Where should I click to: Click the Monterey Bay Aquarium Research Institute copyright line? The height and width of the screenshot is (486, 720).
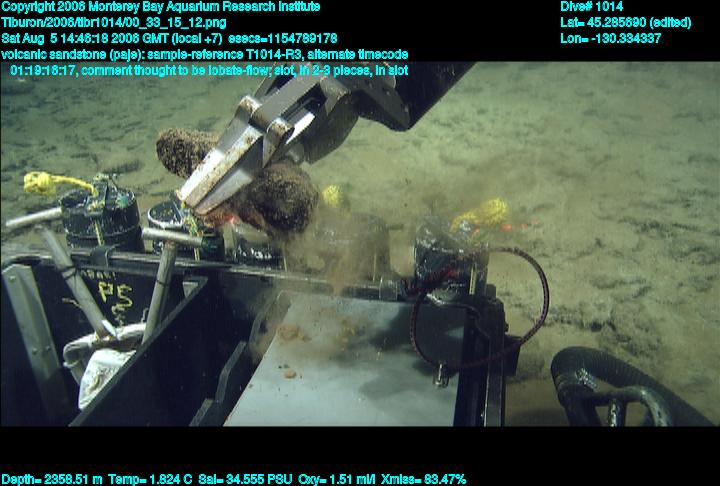[x=161, y=7]
